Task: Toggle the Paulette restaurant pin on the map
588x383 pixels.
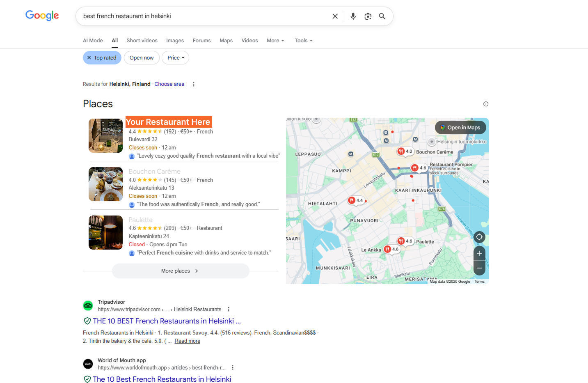Action: point(405,241)
